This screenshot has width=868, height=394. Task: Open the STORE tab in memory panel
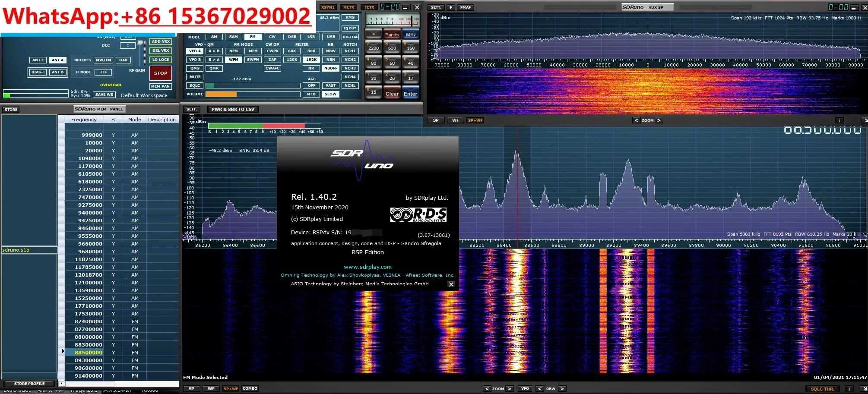tap(11, 109)
